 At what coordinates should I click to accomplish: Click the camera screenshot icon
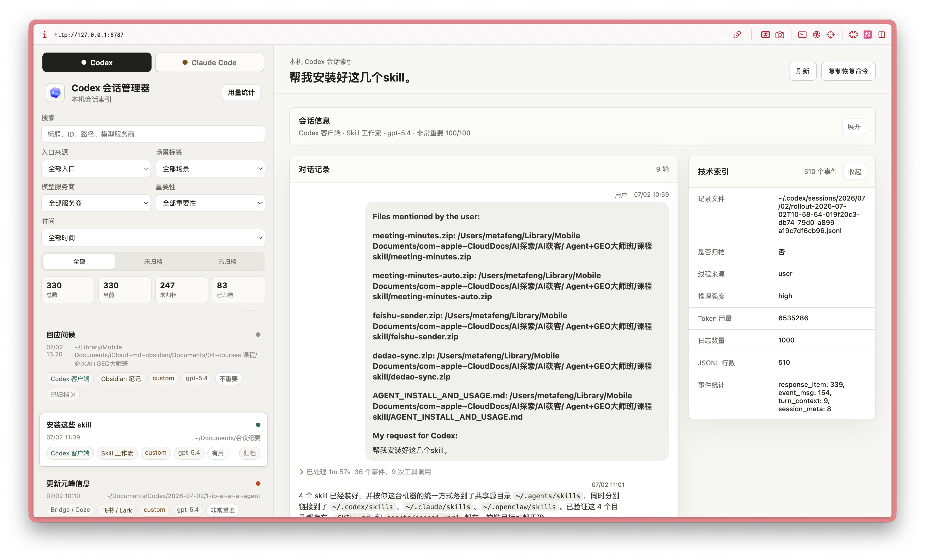[x=780, y=35]
